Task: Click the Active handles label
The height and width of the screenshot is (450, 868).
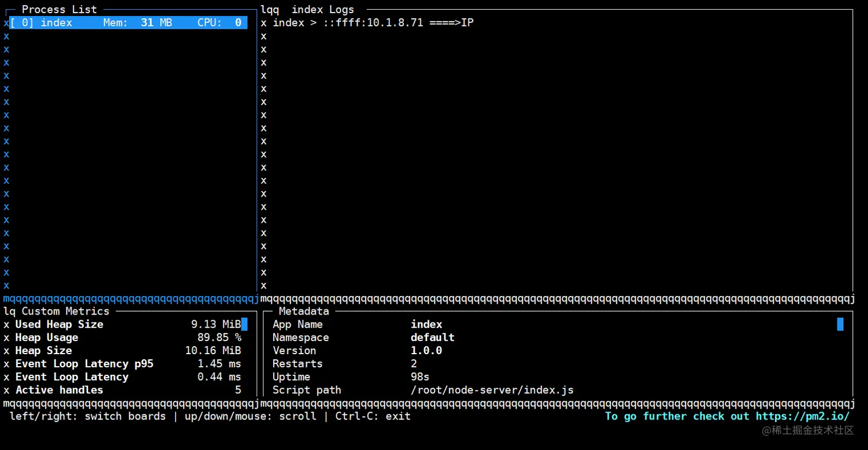Action: point(59,390)
